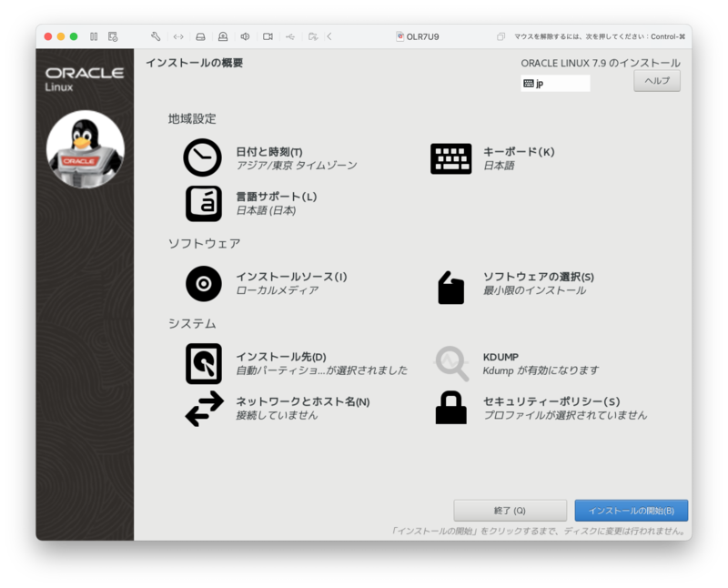Image resolution: width=728 pixels, height=588 pixels.
Task: Open installation destination disk icon
Action: coord(203,364)
